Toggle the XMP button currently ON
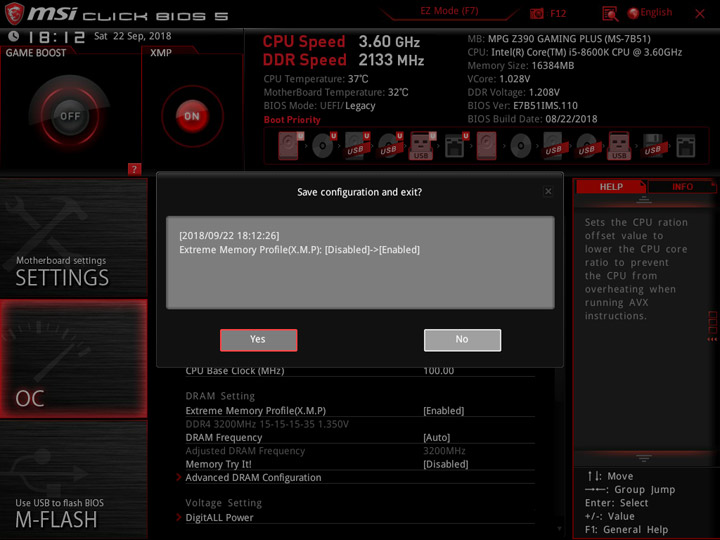 point(192,116)
